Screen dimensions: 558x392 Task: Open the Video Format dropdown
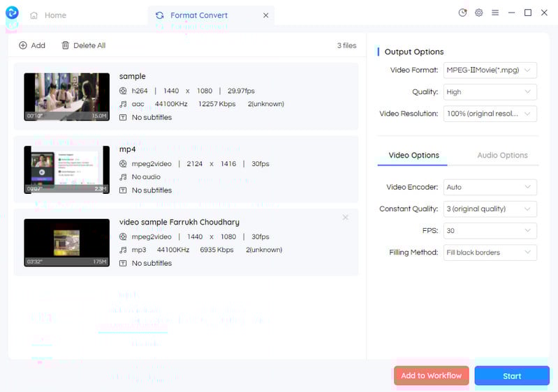coord(490,70)
